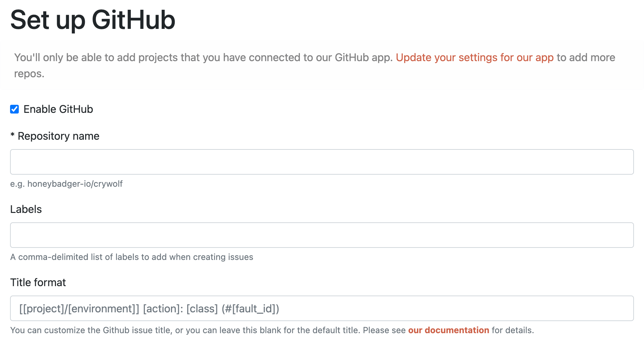Click the honeybadger-io/crywolf example hint text
The width and height of the screenshot is (644, 356).
(x=66, y=184)
